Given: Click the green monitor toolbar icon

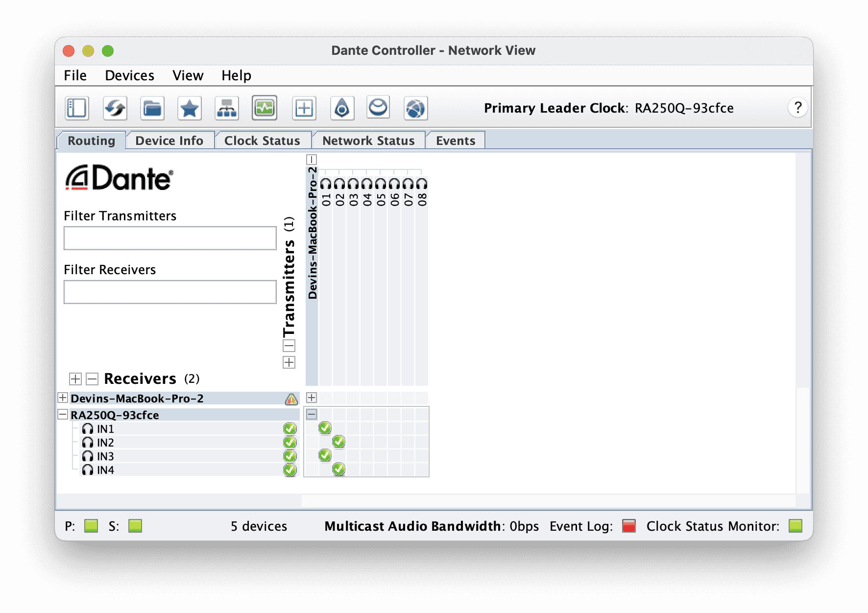Looking at the screenshot, I should point(265,108).
